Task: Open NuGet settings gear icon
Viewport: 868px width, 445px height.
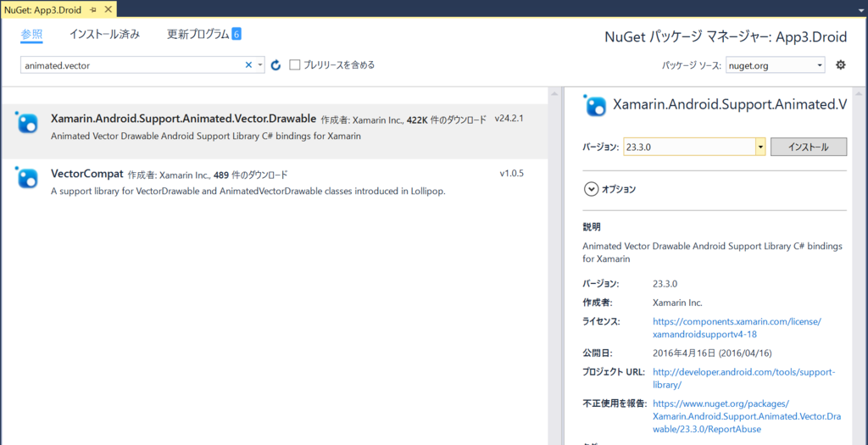Action: click(840, 64)
